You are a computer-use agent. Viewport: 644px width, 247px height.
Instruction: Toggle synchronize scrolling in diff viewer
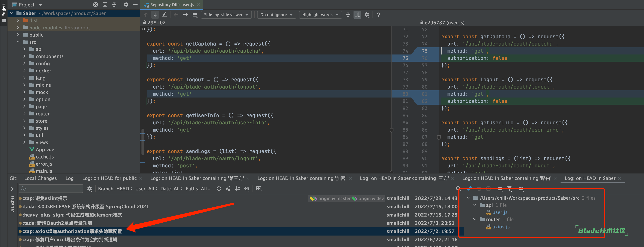click(357, 15)
